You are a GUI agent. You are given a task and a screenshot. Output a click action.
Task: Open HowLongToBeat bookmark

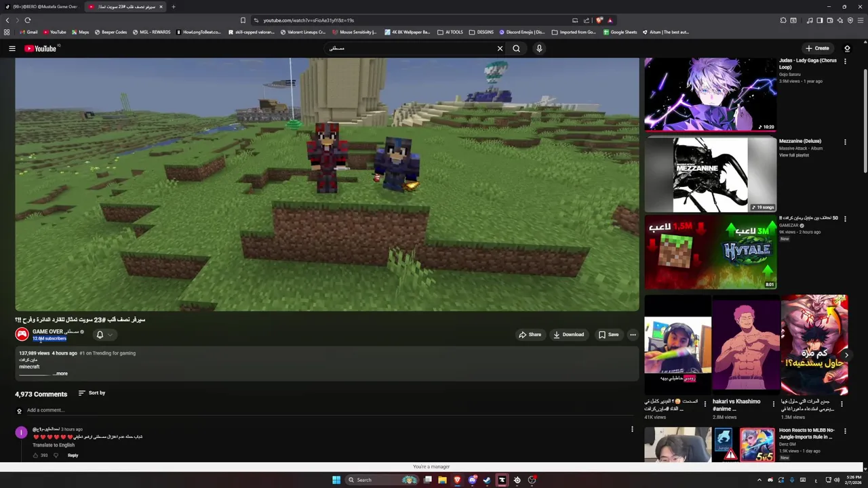click(198, 32)
